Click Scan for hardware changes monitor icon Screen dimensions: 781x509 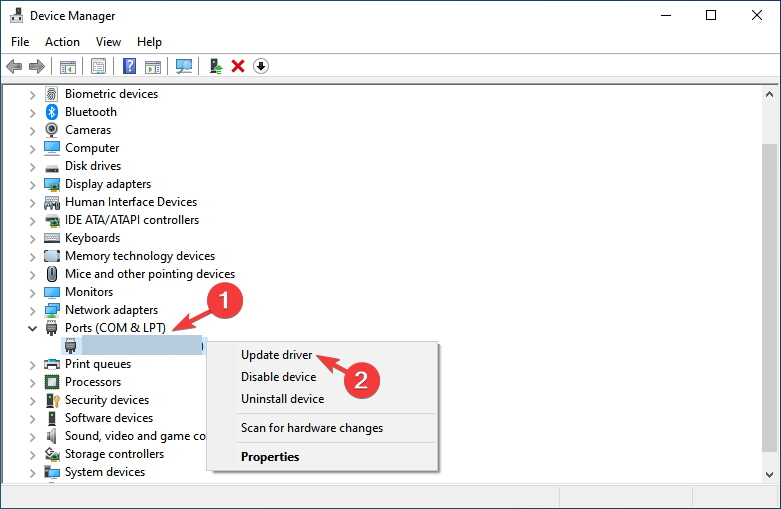184,66
